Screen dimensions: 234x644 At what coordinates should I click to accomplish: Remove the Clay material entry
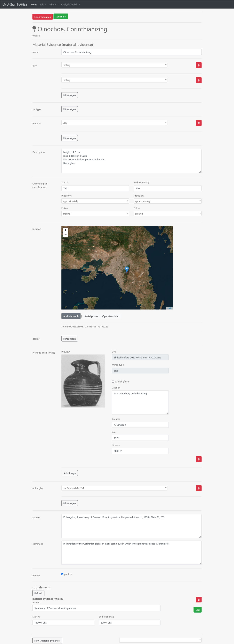(199, 123)
